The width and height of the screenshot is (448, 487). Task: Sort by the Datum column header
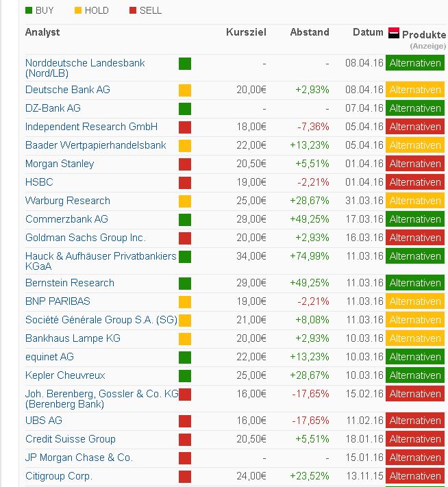[x=368, y=32]
